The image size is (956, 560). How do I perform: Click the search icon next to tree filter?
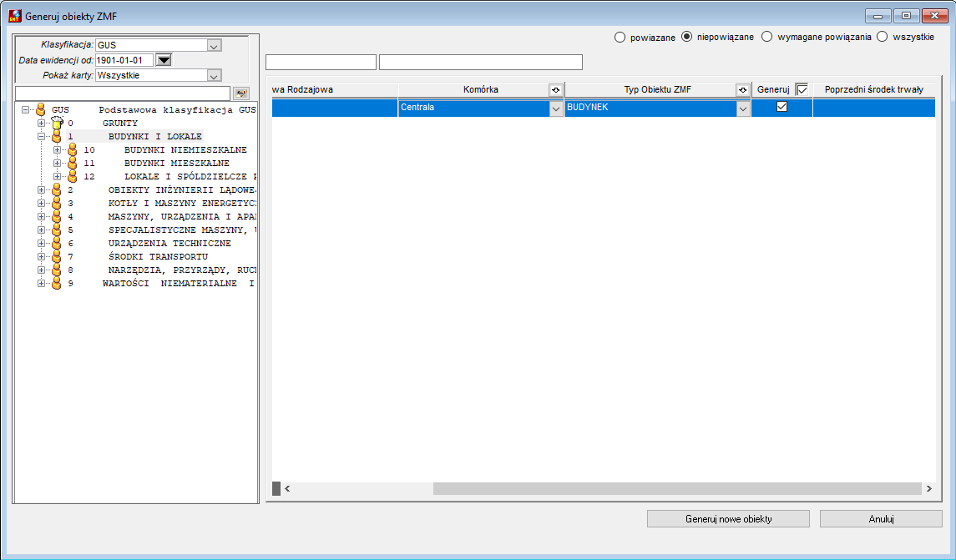pos(240,93)
